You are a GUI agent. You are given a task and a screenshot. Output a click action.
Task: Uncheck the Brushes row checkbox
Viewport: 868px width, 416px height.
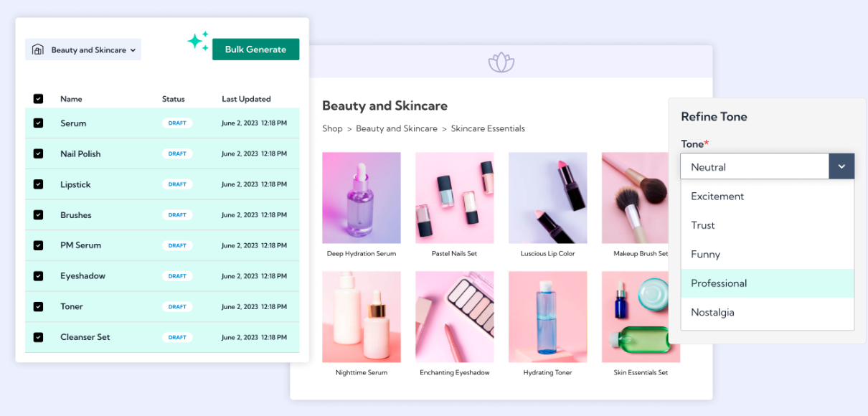coord(38,214)
